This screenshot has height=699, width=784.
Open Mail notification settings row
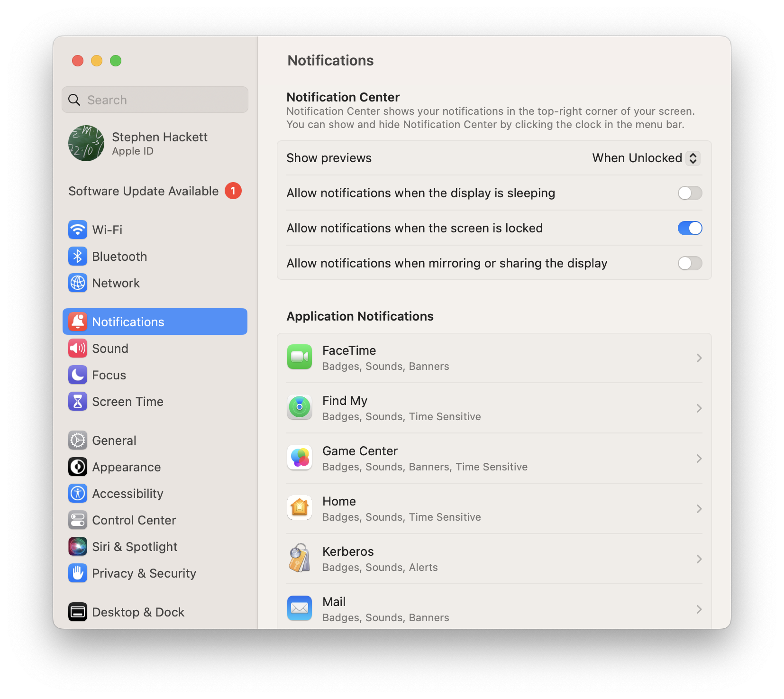point(494,609)
